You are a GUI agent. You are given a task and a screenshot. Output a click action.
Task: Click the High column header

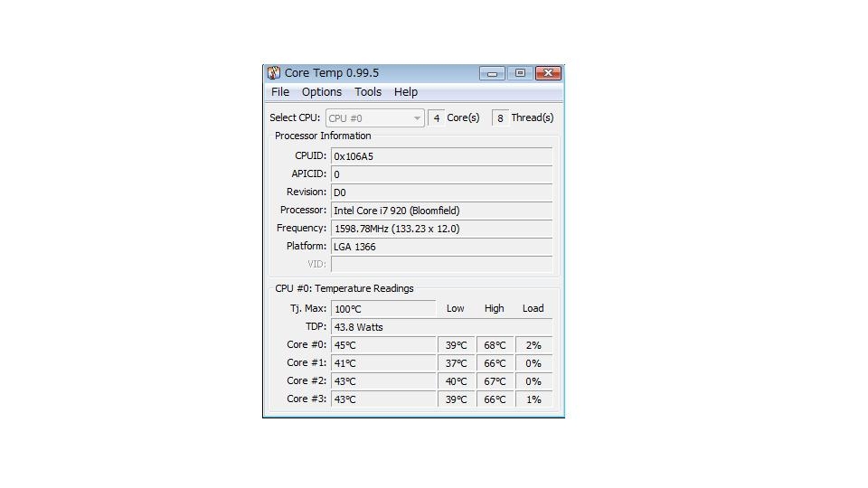pyautogui.click(x=494, y=308)
